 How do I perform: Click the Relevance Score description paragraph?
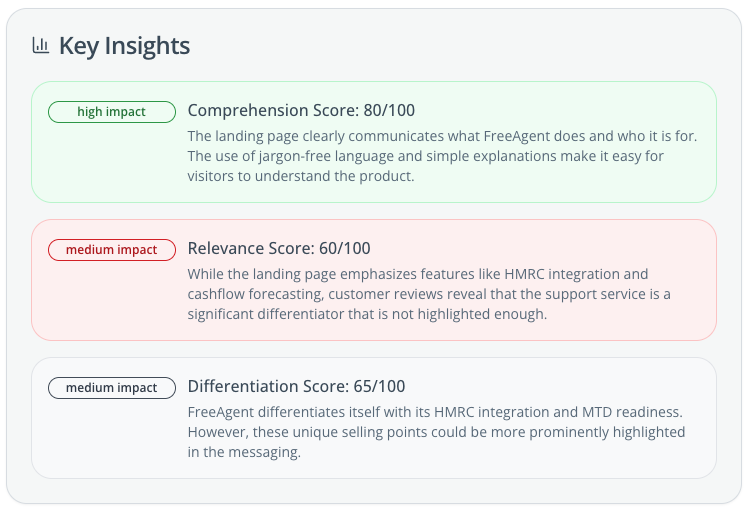[428, 294]
